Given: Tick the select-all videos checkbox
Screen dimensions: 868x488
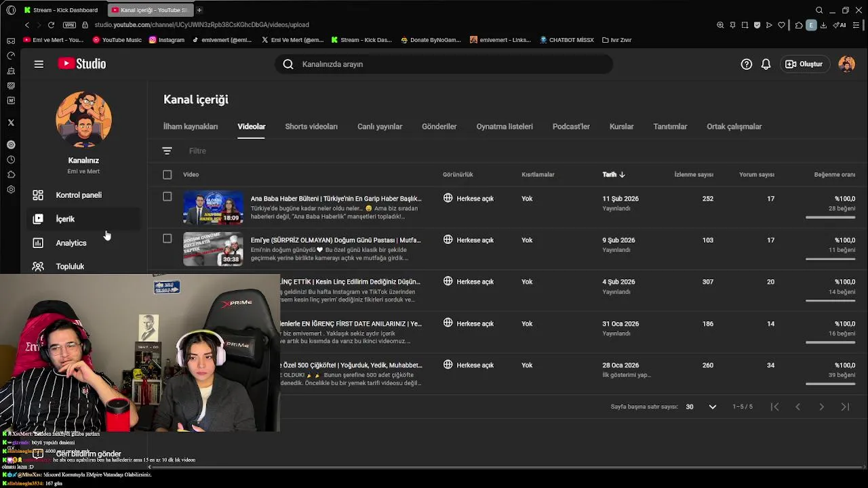Looking at the screenshot, I should 167,175.
